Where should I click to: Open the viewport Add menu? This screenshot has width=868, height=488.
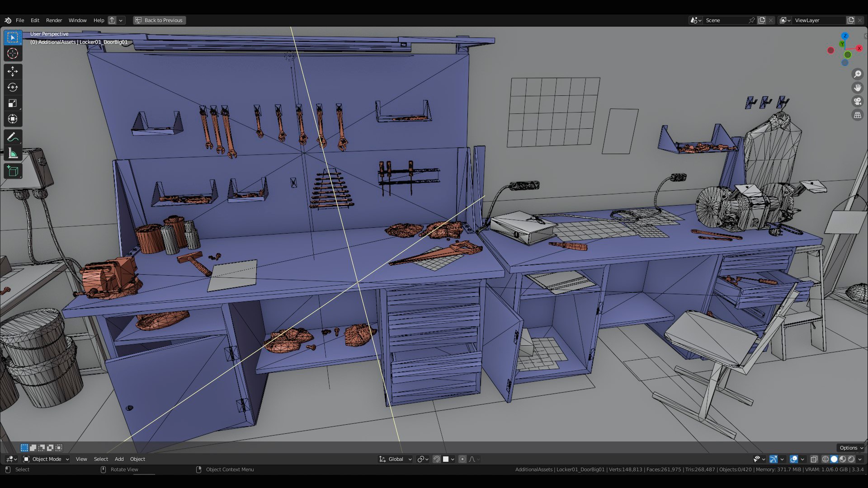(x=119, y=459)
